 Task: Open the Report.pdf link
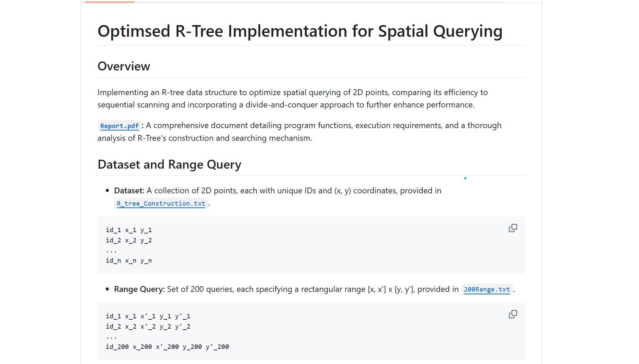click(x=119, y=126)
